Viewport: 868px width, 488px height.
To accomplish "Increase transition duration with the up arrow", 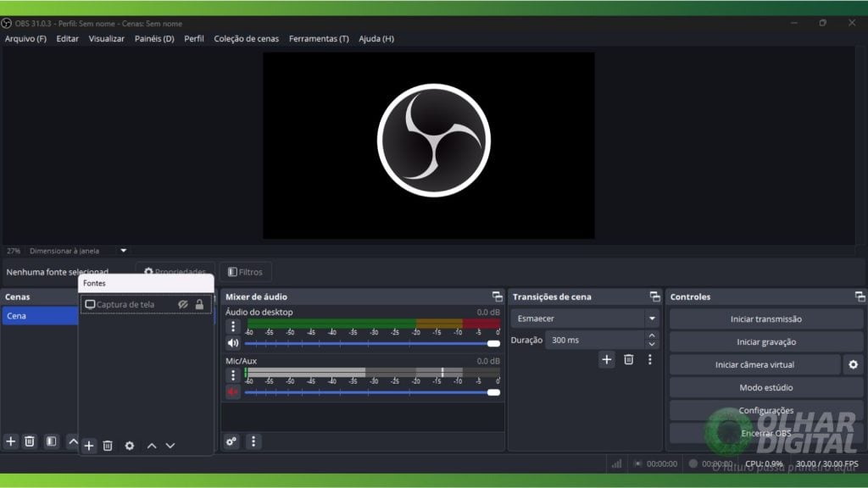I will (x=651, y=335).
